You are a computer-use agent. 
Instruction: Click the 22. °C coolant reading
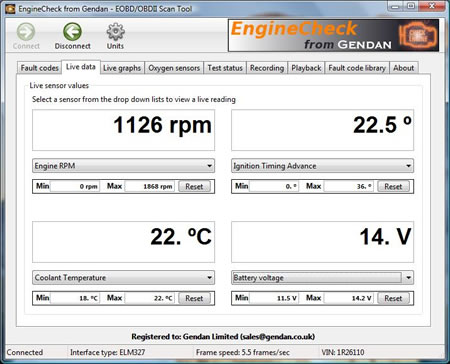pyautogui.click(x=123, y=242)
